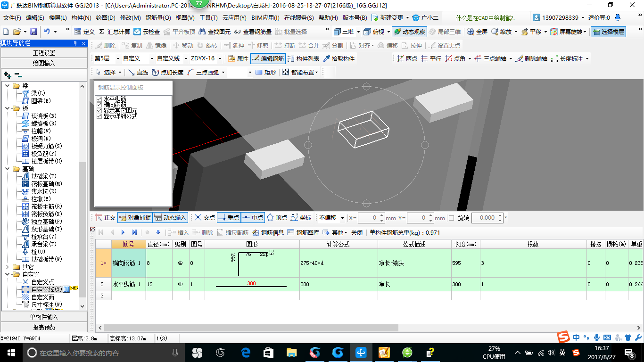Select 两点 two-point auxiliary axis tool
Screen dimensions: 644x362
click(x=407, y=58)
